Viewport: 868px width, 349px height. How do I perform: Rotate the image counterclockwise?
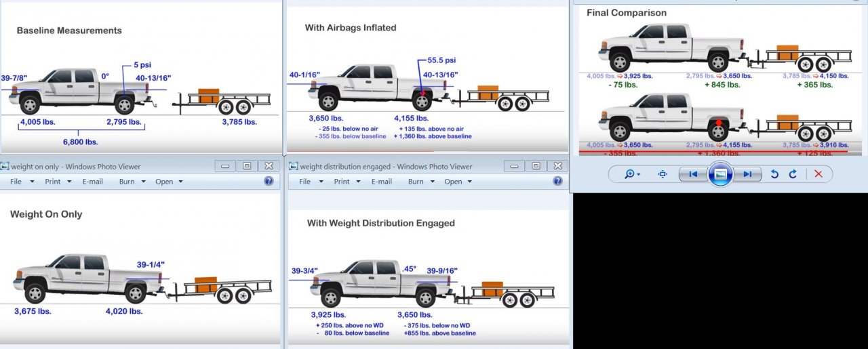pos(774,174)
